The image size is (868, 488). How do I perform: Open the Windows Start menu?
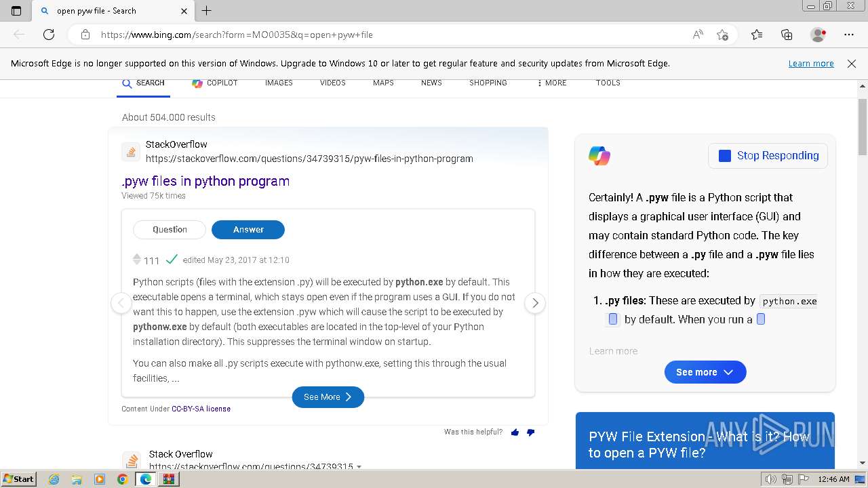point(19,479)
